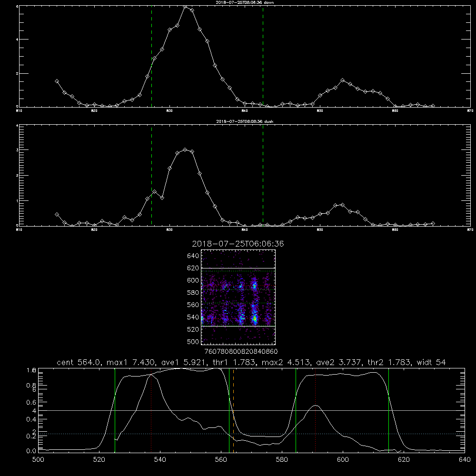Click the top peak diamond in dusk plot
The height and width of the screenshot is (476, 476).
(185, 149)
